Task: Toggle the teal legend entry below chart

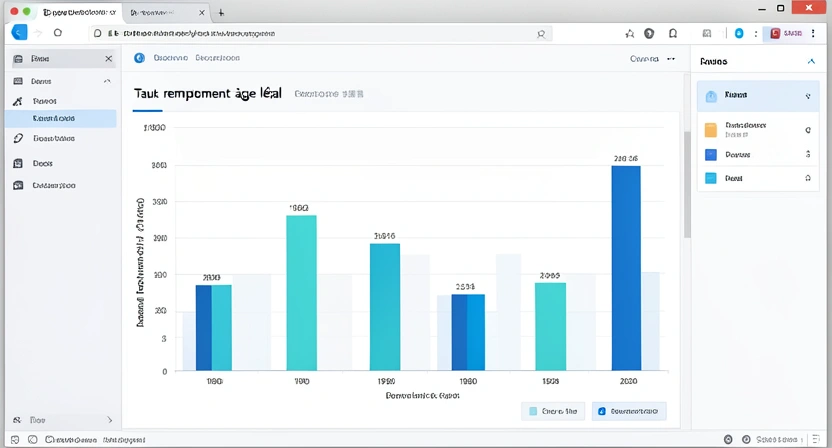Action: 552,411
